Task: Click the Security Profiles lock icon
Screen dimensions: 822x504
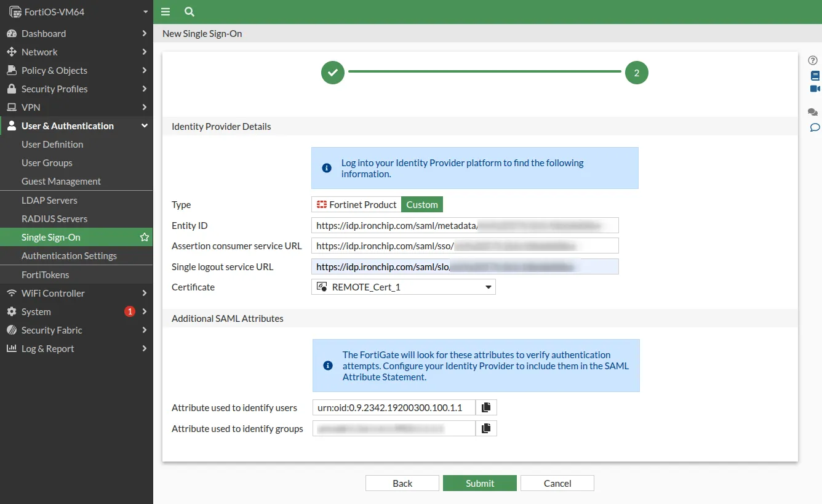Action: [12, 89]
